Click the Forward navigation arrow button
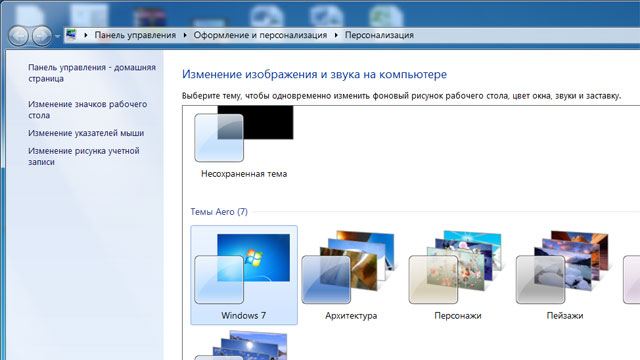Screen dimensions: 640x360 point(42,36)
